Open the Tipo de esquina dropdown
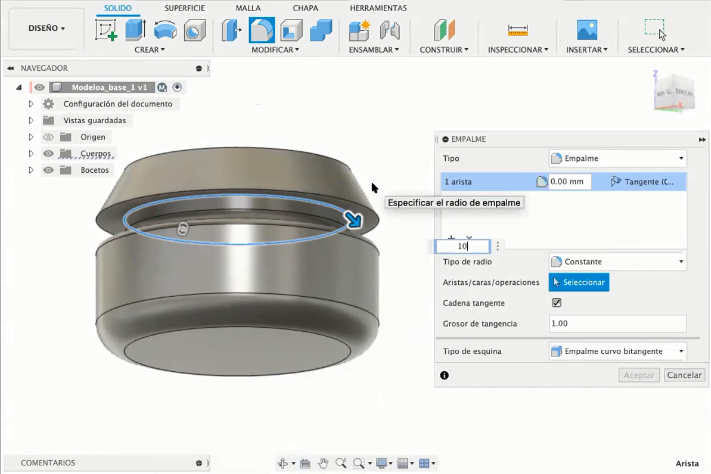The image size is (711, 474). click(617, 351)
